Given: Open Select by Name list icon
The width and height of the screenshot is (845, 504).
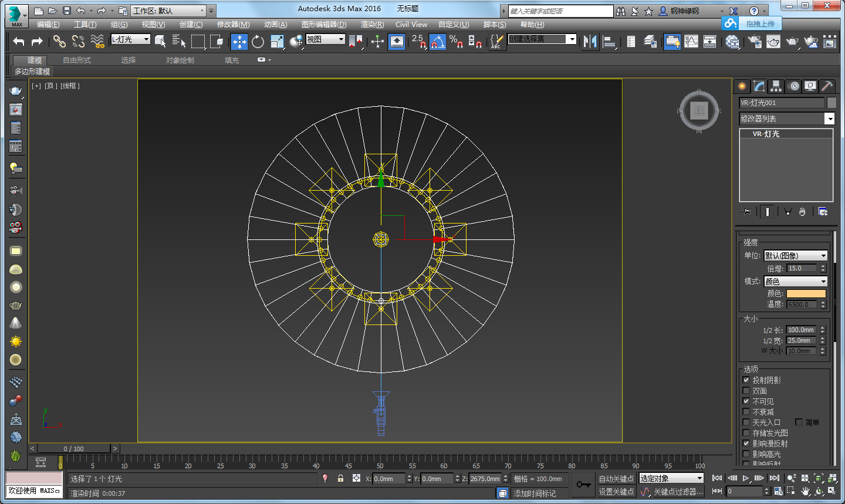Looking at the screenshot, I should point(179,41).
